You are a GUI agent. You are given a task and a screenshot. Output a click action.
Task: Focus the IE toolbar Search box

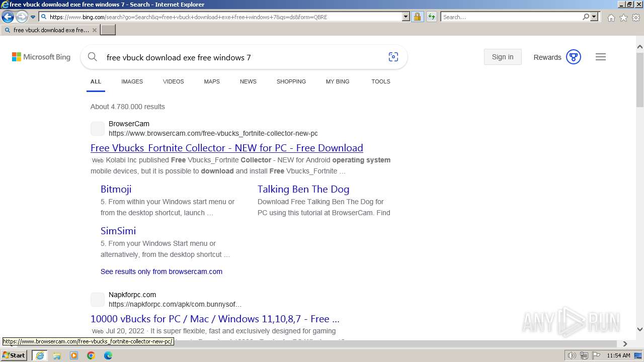[x=511, y=17]
